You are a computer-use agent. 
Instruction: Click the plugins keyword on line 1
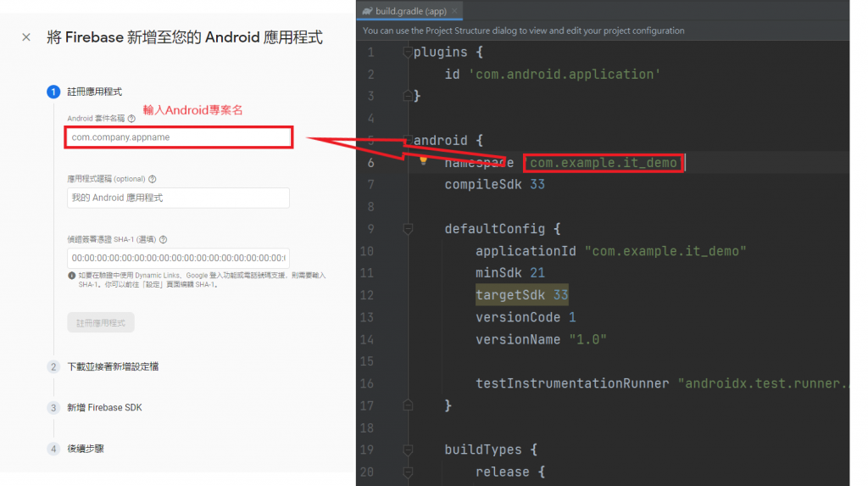pos(440,52)
